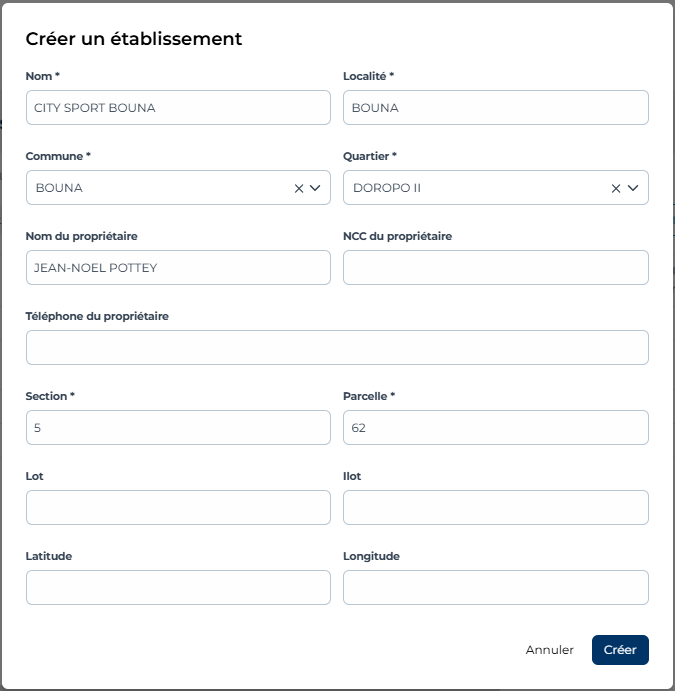Focus the Nom input field
This screenshot has height=691, width=675.
coord(178,108)
